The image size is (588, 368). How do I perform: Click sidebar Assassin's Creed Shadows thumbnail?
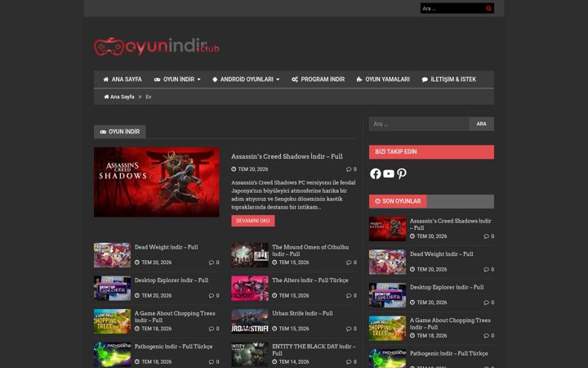tap(387, 229)
